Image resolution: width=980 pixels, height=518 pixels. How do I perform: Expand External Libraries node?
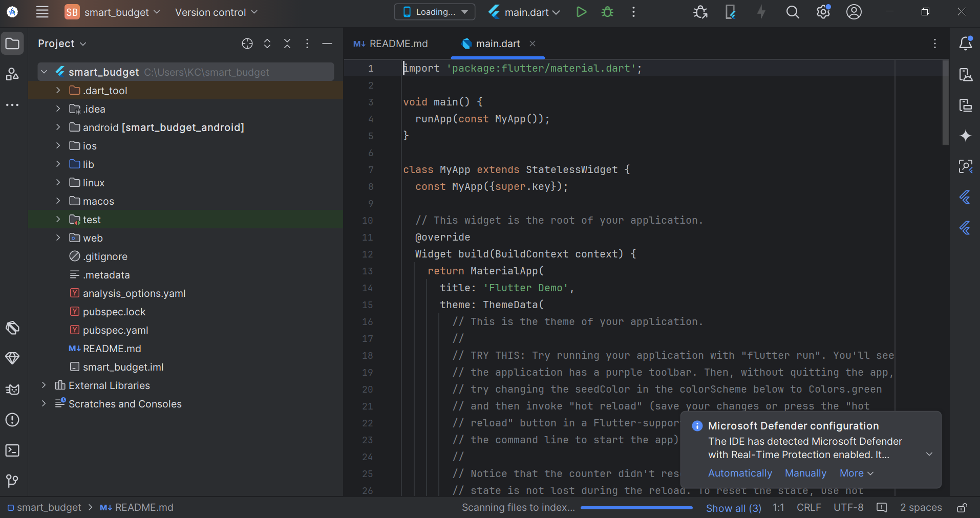click(x=44, y=385)
